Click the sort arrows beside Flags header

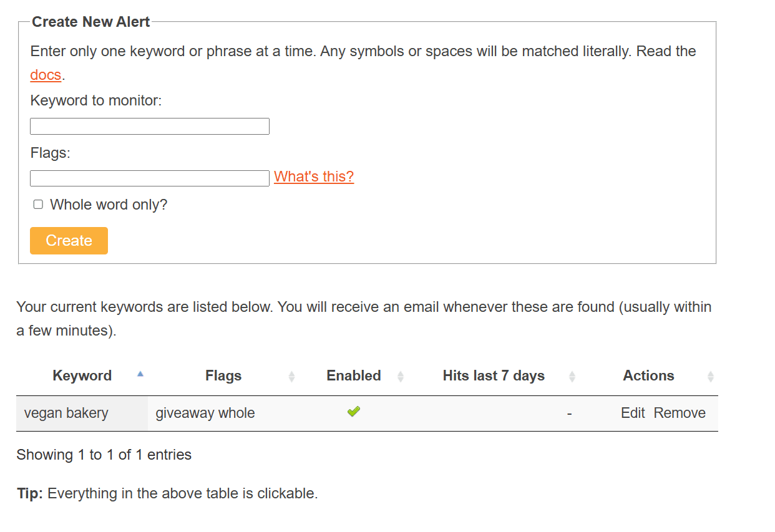pyautogui.click(x=291, y=376)
